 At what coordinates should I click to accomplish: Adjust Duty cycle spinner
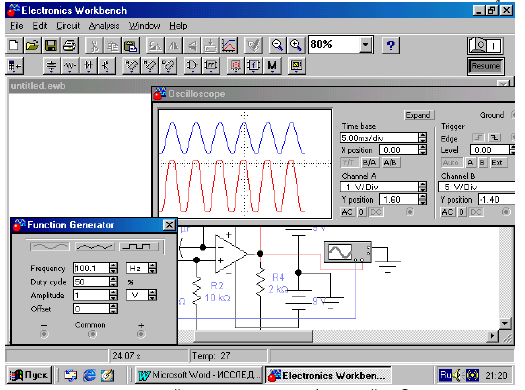click(114, 282)
